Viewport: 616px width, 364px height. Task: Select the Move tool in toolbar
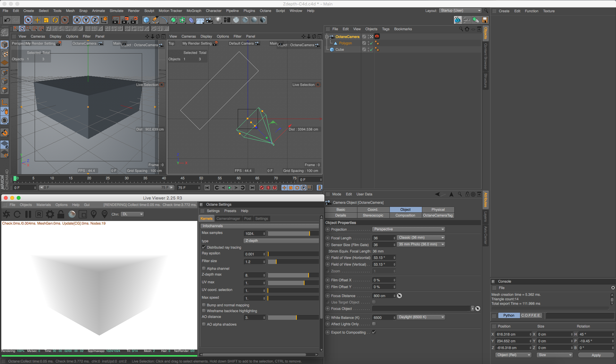(37, 20)
